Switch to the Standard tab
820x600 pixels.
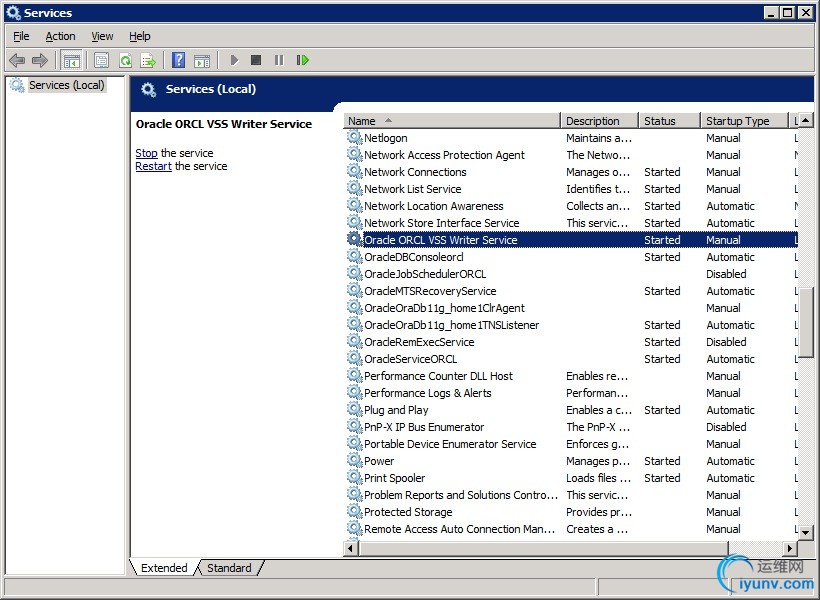click(229, 568)
